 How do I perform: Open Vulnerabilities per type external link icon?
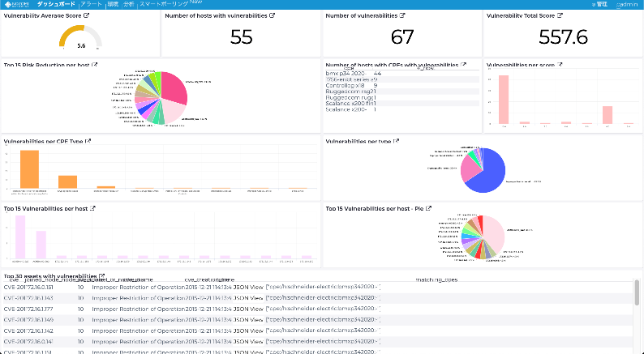[x=395, y=141]
